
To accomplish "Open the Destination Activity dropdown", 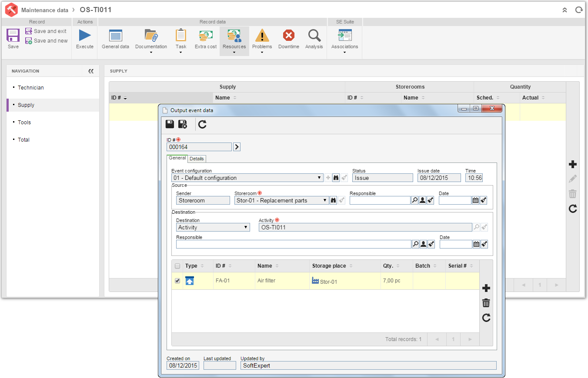I will (246, 227).
